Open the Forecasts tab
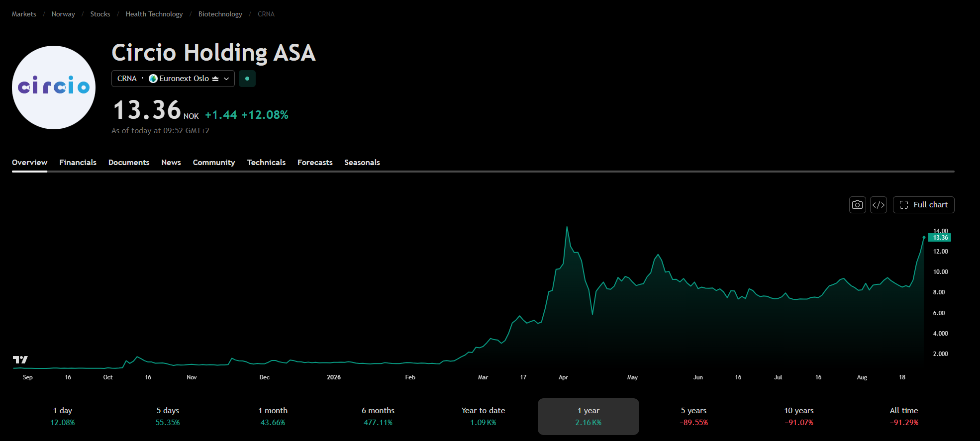Viewport: 980px width, 441px height. (x=315, y=163)
